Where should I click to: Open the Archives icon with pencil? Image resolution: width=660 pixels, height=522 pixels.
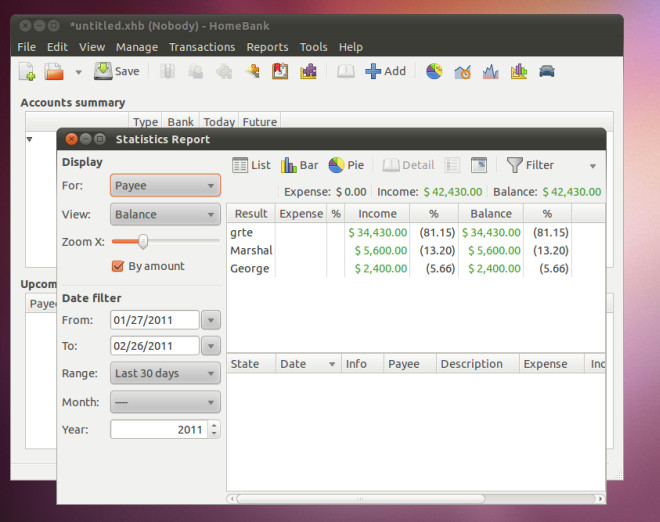253,71
